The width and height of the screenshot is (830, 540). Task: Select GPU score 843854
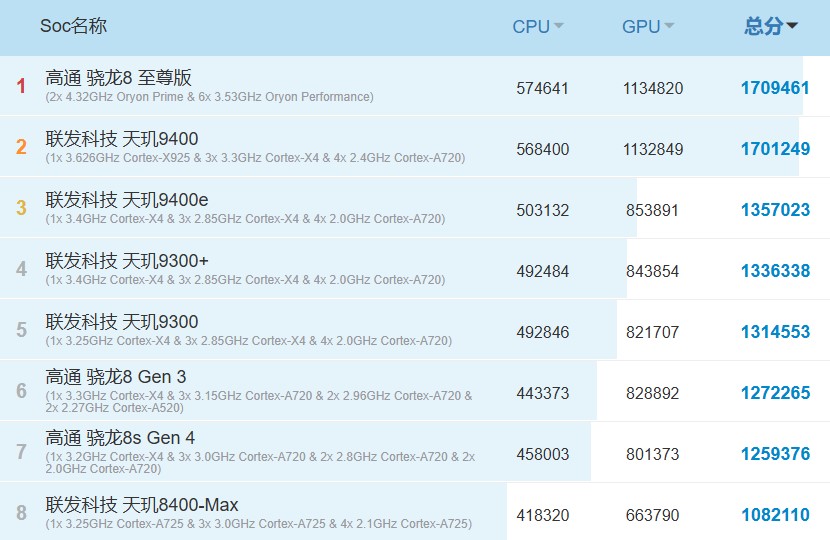(652, 271)
